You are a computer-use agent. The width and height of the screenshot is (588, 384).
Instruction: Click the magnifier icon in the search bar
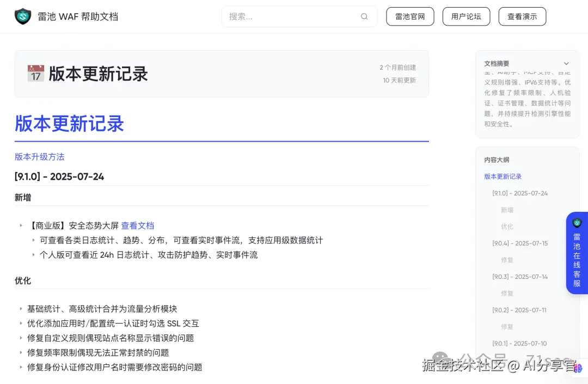(x=364, y=16)
